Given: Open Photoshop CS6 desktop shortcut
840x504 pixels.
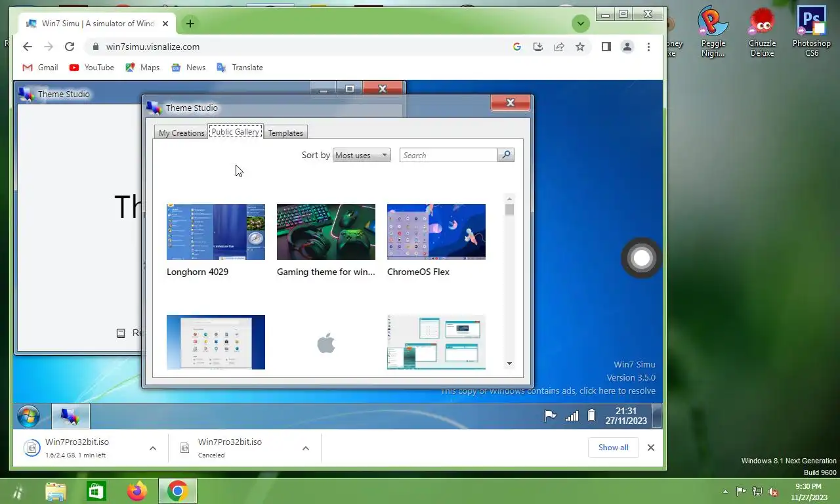Looking at the screenshot, I should tap(812, 31).
